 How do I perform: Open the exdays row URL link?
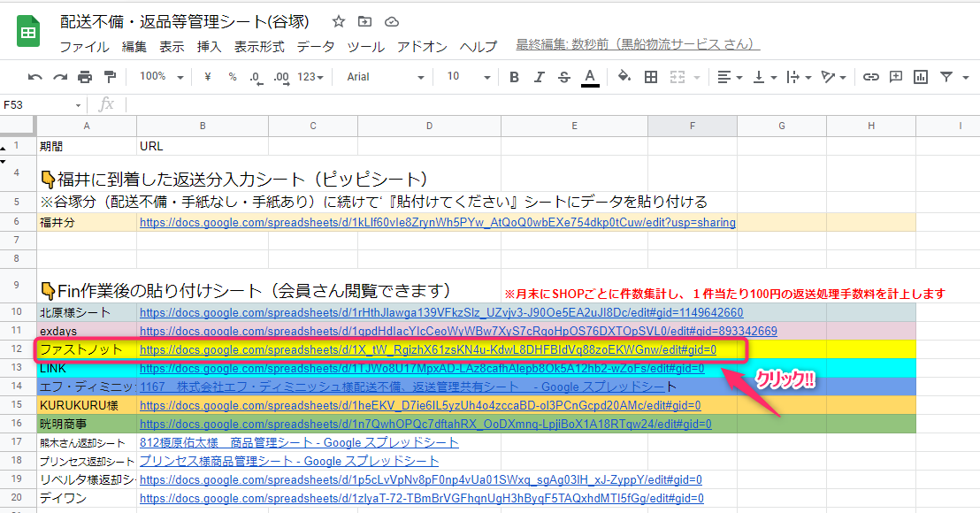click(458, 331)
